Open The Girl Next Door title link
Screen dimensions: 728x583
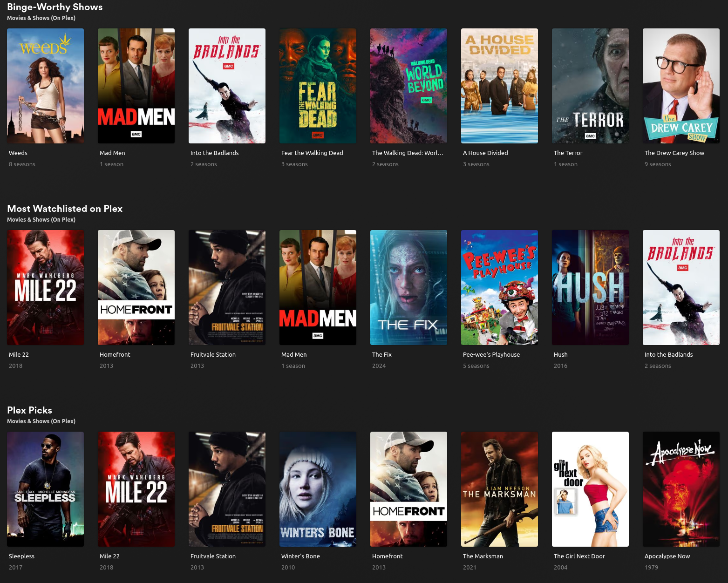[x=579, y=556]
